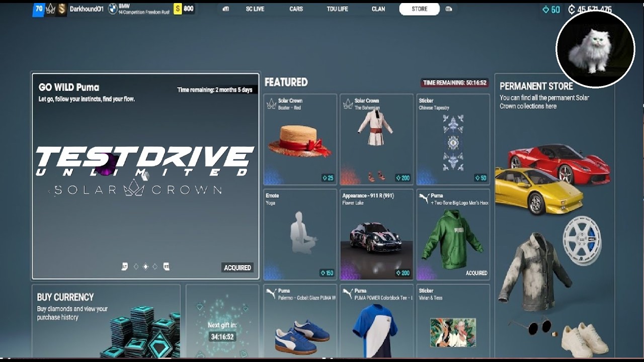644x362 pixels.
Task: Click the 150 diamond price on Yoga emote
Action: pyautogui.click(x=327, y=273)
